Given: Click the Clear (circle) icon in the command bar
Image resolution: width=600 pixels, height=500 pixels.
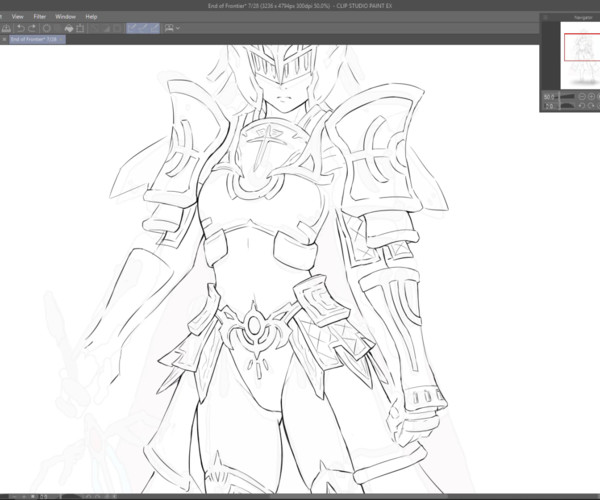Looking at the screenshot, I should coord(47,28).
